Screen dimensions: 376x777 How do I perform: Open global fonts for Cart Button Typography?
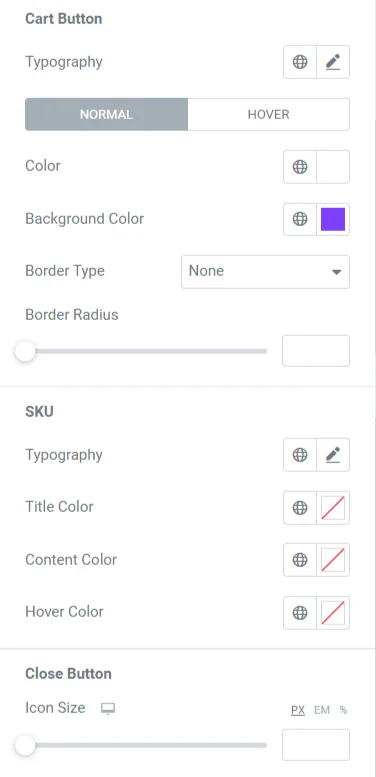tap(300, 62)
